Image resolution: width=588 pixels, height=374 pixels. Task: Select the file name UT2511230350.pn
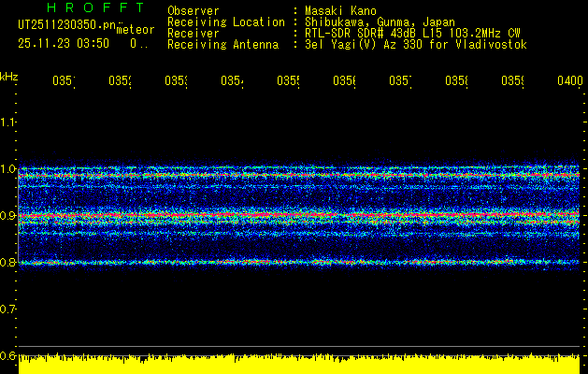click(67, 25)
